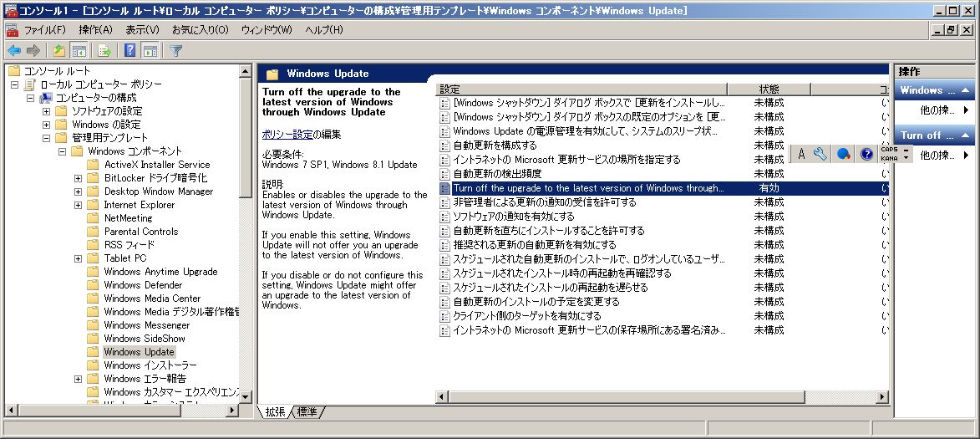
Task: Go back with the blue arrow
Action: 13,51
